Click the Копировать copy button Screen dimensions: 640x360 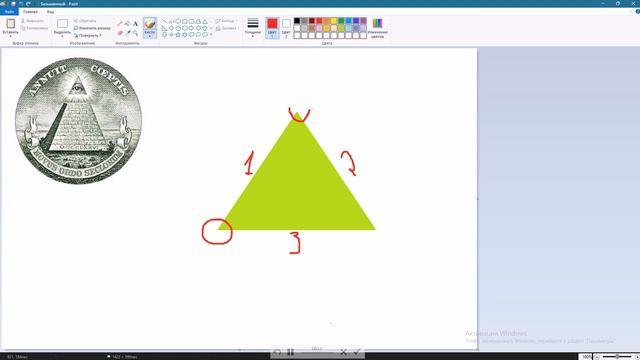point(35,28)
